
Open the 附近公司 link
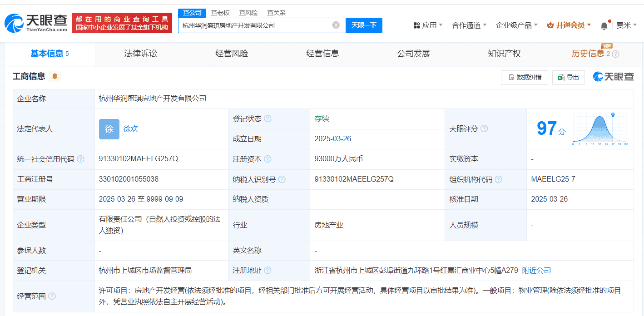pyautogui.click(x=536, y=270)
